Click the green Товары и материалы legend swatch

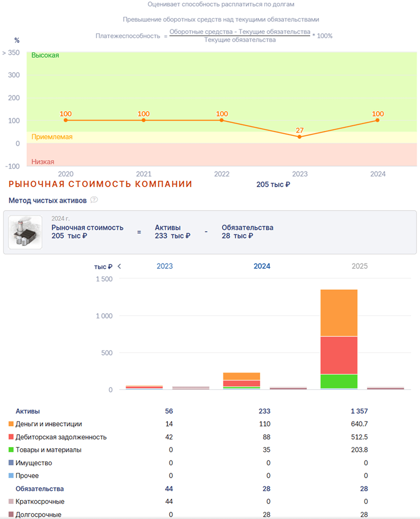pyautogui.click(x=11, y=450)
